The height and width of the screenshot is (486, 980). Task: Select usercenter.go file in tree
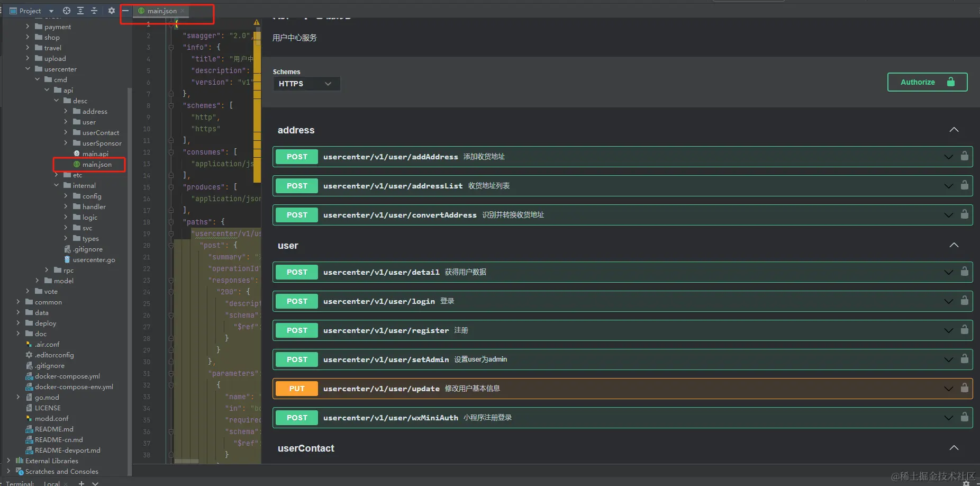(x=94, y=259)
